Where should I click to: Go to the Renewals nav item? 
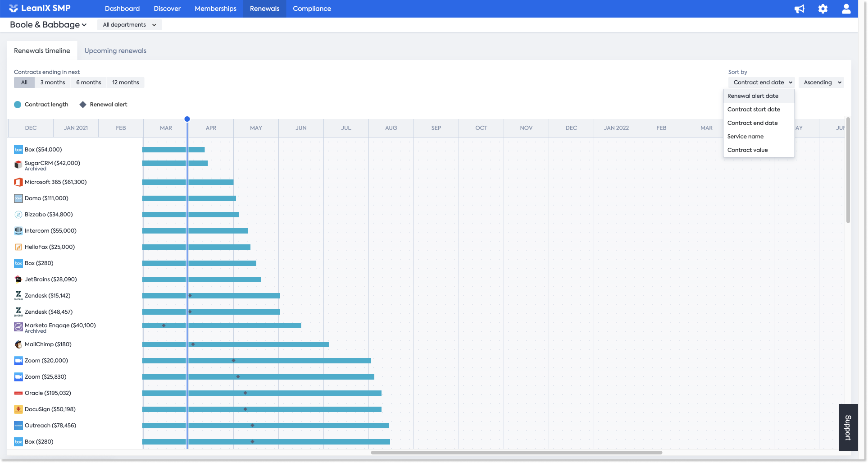(x=265, y=9)
